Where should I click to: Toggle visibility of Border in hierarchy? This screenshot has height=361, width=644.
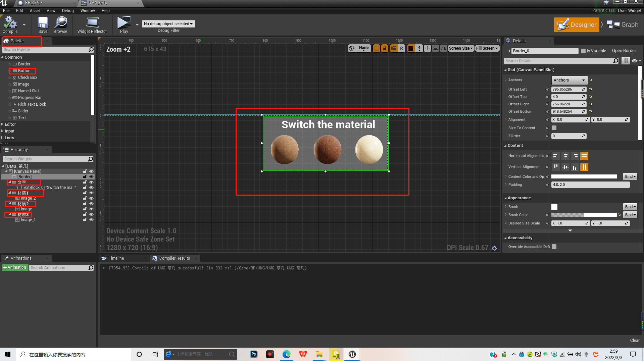(x=91, y=177)
